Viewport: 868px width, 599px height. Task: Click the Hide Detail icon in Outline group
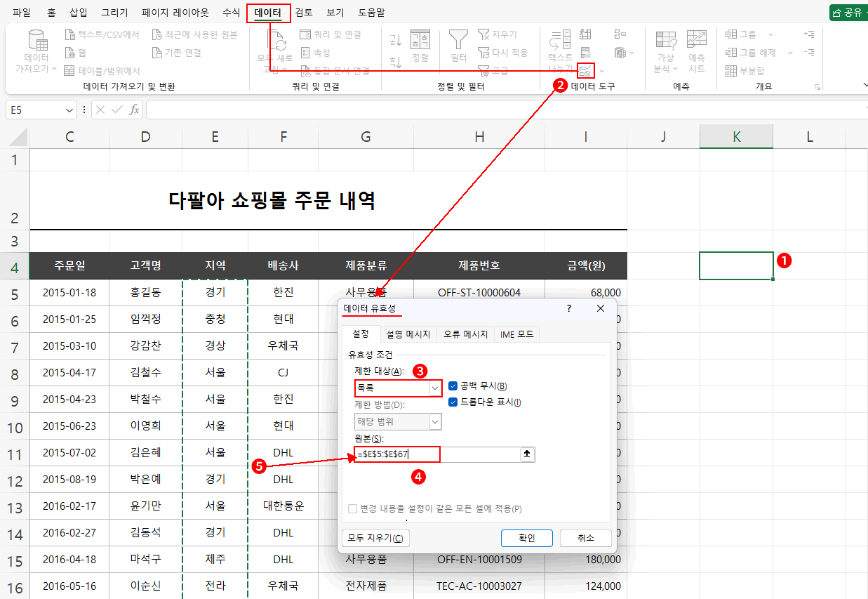809,53
